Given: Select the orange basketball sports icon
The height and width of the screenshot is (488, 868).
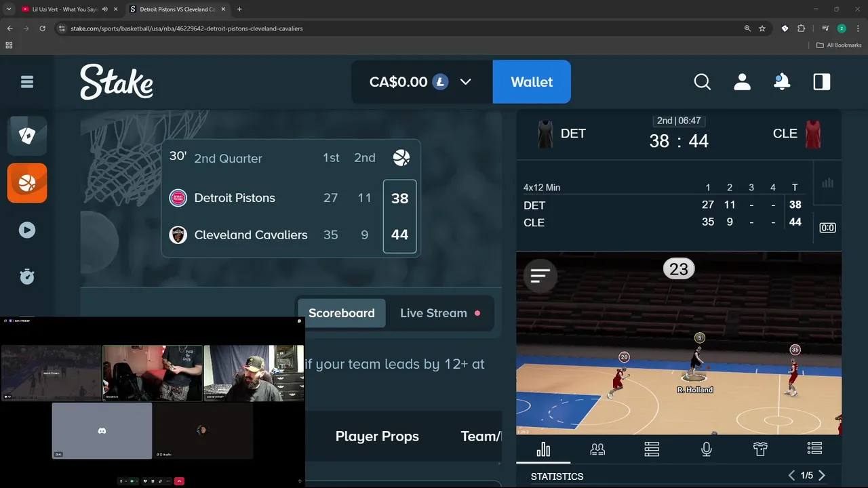Looking at the screenshot, I should click(27, 183).
